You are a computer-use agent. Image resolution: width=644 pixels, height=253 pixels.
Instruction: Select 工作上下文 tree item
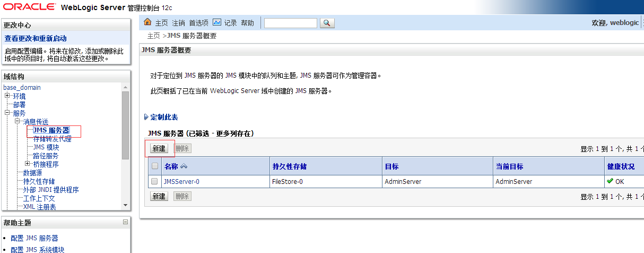(39, 198)
